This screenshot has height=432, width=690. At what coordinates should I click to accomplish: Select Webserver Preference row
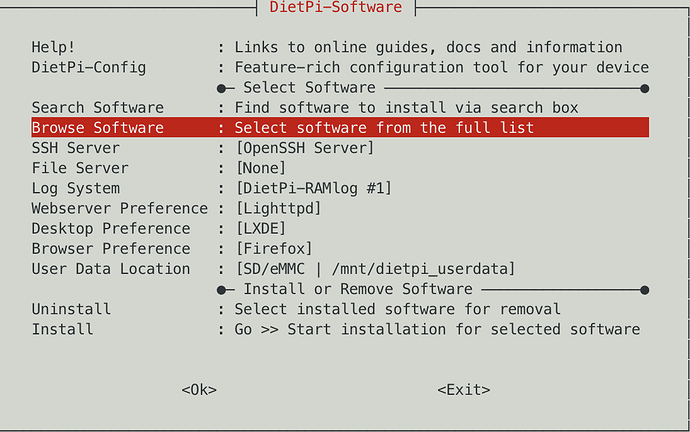coord(120,208)
